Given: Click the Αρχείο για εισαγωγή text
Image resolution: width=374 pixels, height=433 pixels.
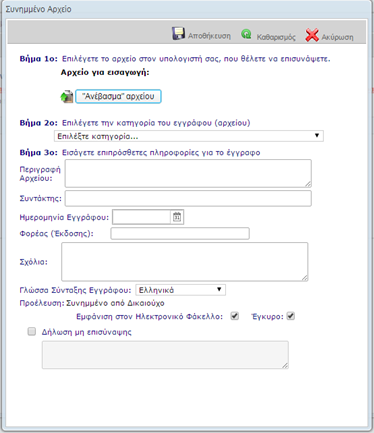Looking at the screenshot, I should 105,72.
